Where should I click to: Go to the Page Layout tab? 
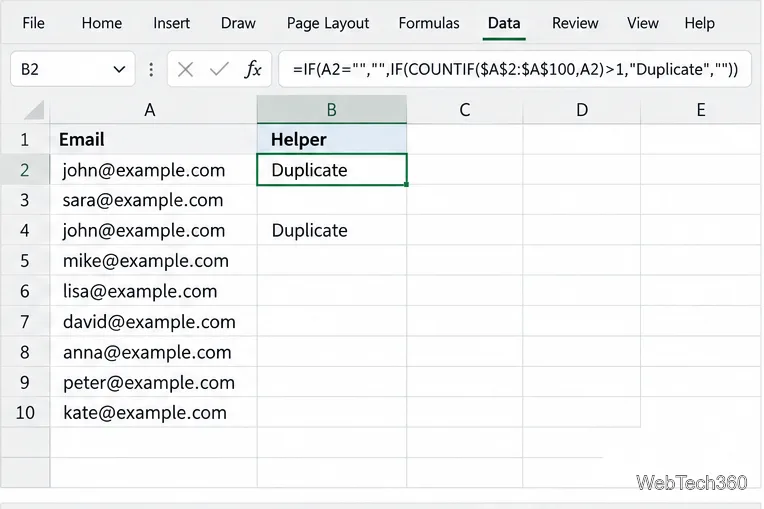(327, 23)
